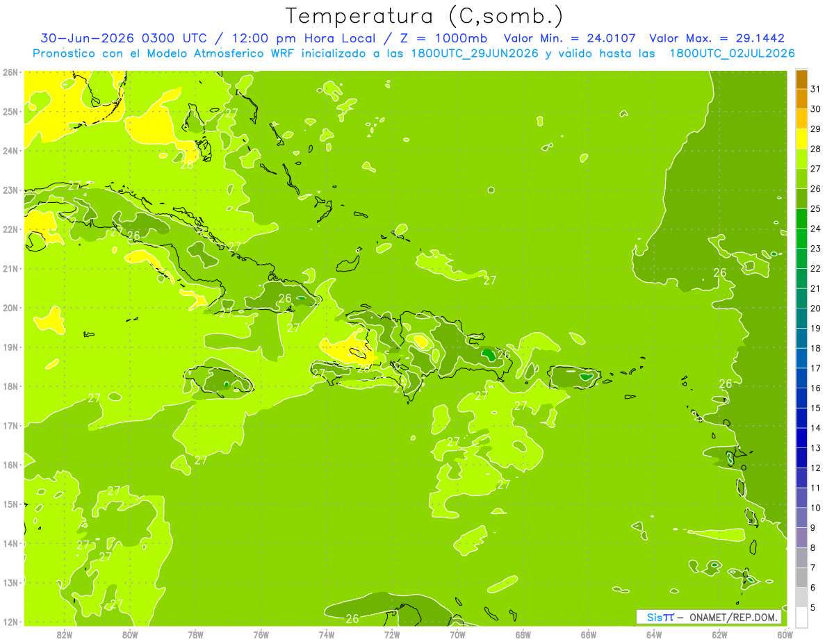Click the '20N' latitude axis label

coord(10,308)
